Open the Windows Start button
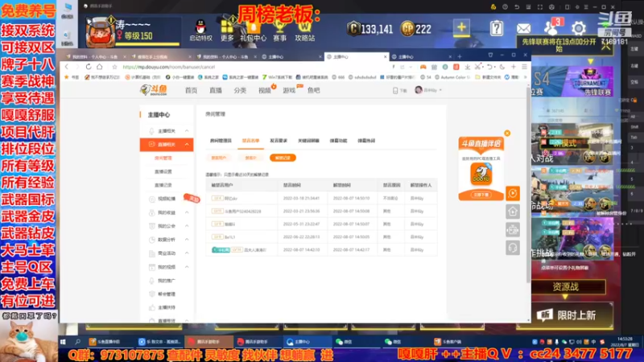Viewport: 644px width, 362px height. pyautogui.click(x=63, y=341)
